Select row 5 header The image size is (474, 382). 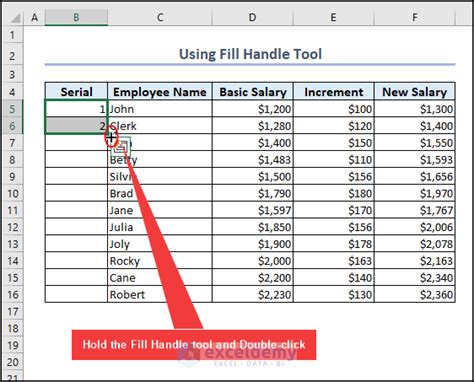point(13,109)
